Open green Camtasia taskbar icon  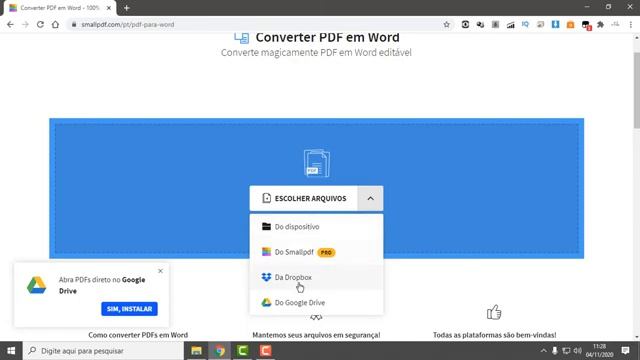[242, 351]
